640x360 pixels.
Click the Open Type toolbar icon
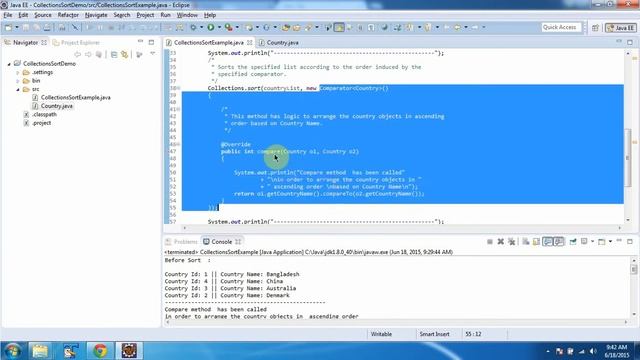coord(286,27)
